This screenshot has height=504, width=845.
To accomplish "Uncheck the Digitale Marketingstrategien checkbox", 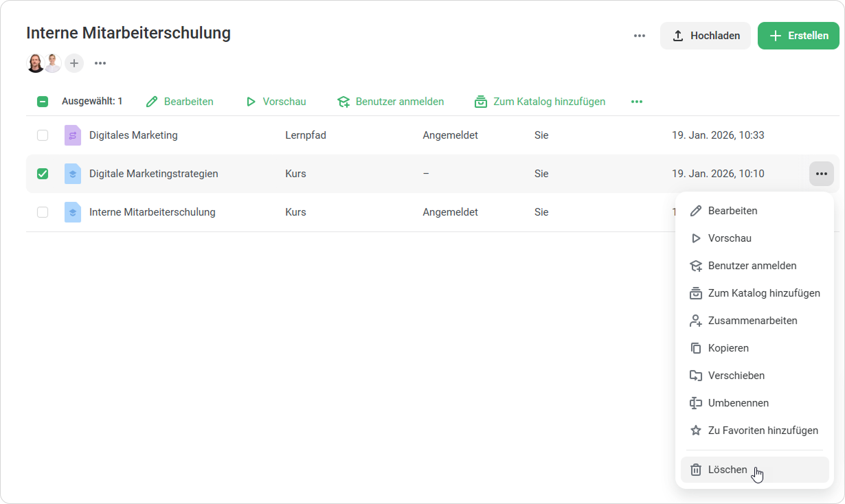I will (x=43, y=174).
